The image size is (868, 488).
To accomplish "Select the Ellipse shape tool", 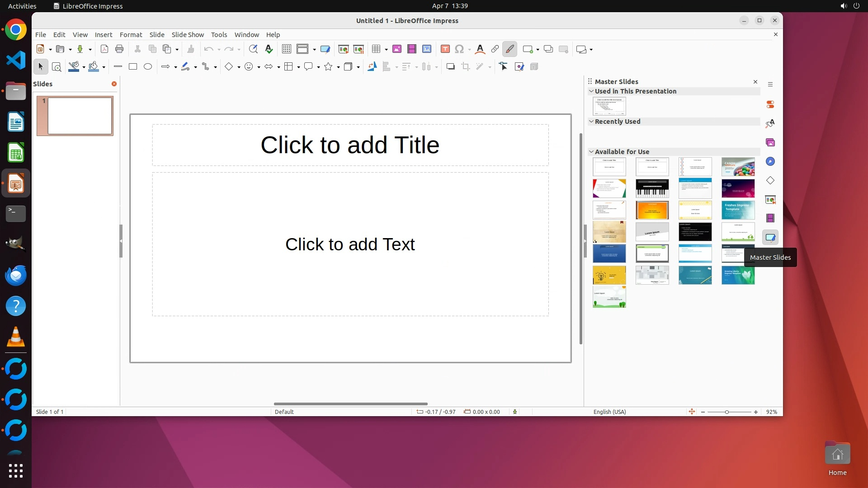I will point(148,67).
